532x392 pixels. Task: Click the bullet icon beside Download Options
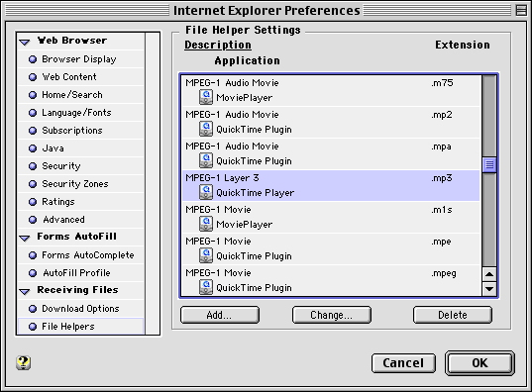coord(33,309)
